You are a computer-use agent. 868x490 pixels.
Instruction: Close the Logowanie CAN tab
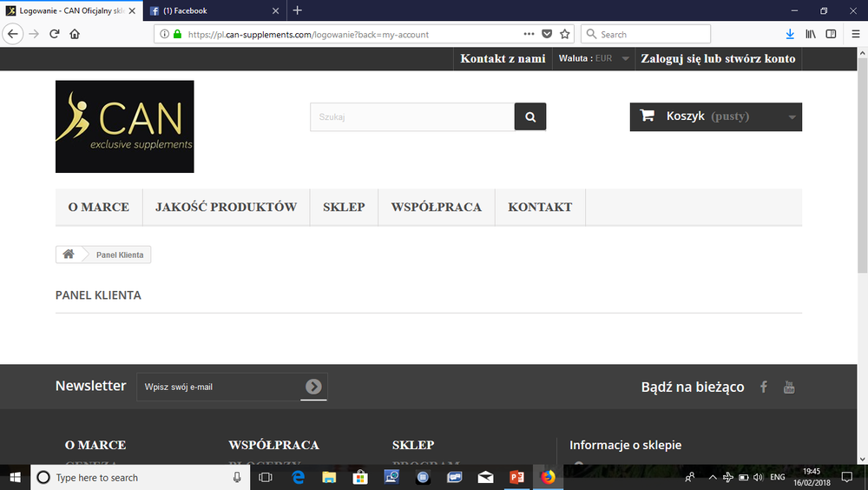(x=132, y=10)
